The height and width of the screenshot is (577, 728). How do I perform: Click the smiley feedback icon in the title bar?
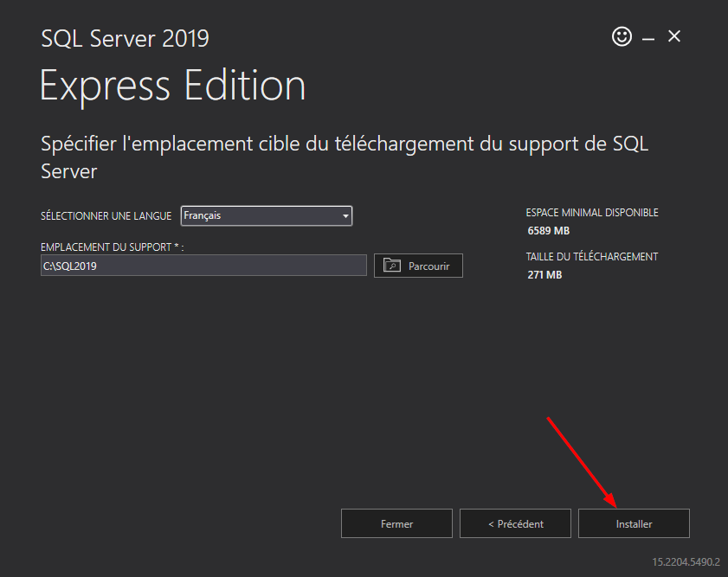click(622, 36)
